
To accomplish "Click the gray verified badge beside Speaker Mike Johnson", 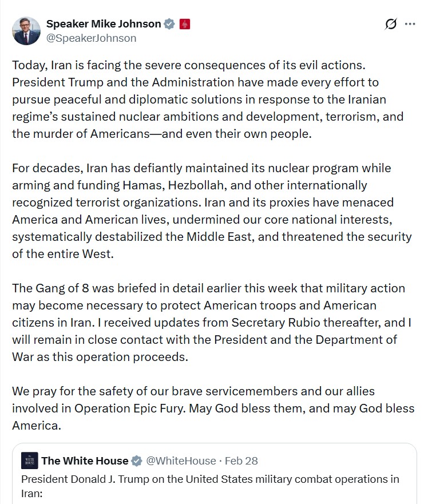I will [169, 24].
